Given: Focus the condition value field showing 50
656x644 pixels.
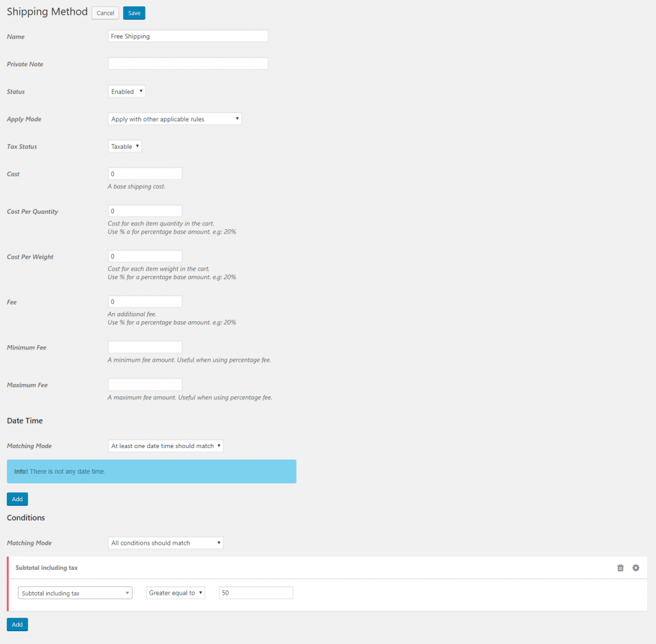Looking at the screenshot, I should pyautogui.click(x=256, y=593).
